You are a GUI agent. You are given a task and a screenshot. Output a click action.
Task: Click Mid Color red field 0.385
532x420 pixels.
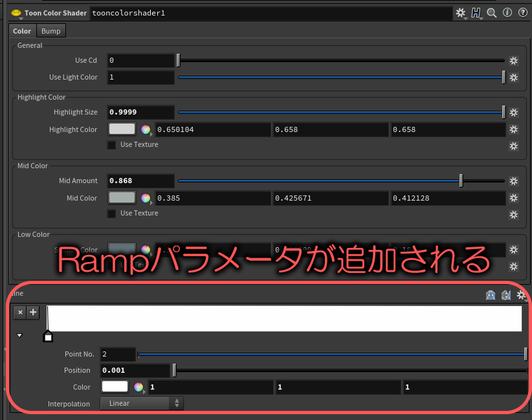[x=213, y=198]
